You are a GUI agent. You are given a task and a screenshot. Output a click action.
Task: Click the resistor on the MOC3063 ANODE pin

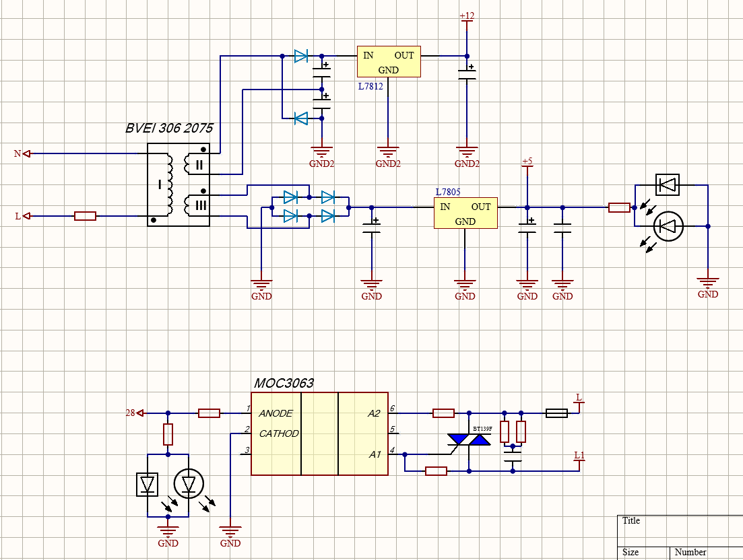coord(209,413)
